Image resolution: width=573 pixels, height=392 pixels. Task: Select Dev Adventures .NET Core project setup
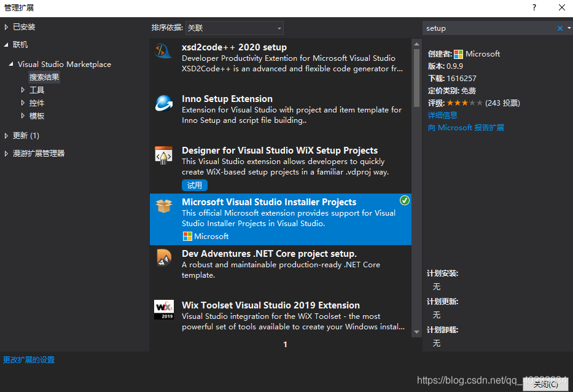pyautogui.click(x=270, y=254)
